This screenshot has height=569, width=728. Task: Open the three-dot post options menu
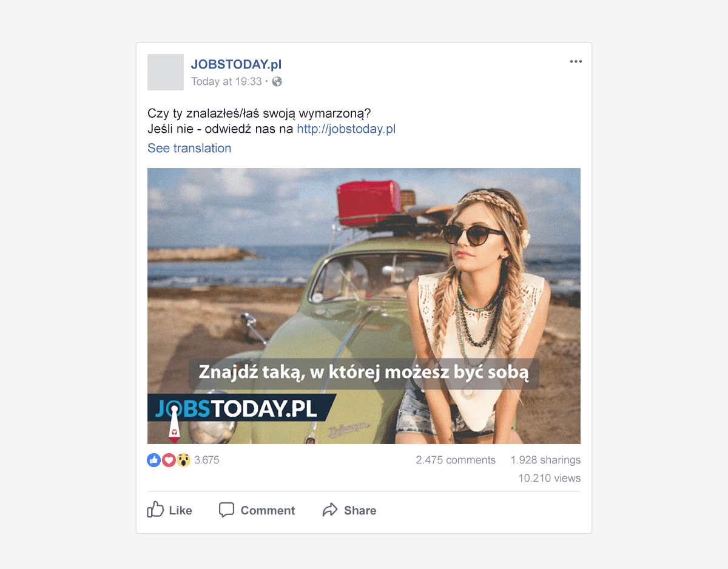coord(576,62)
